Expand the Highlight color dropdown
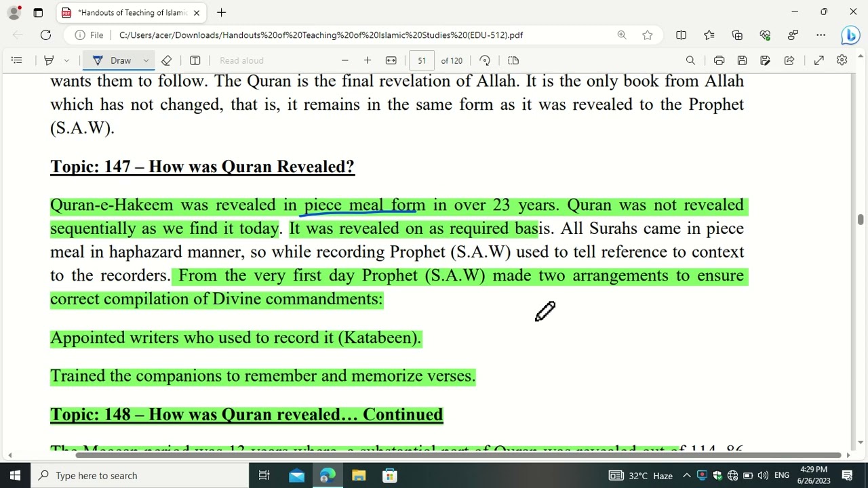Image resolution: width=868 pixels, height=488 pixels. tap(66, 60)
